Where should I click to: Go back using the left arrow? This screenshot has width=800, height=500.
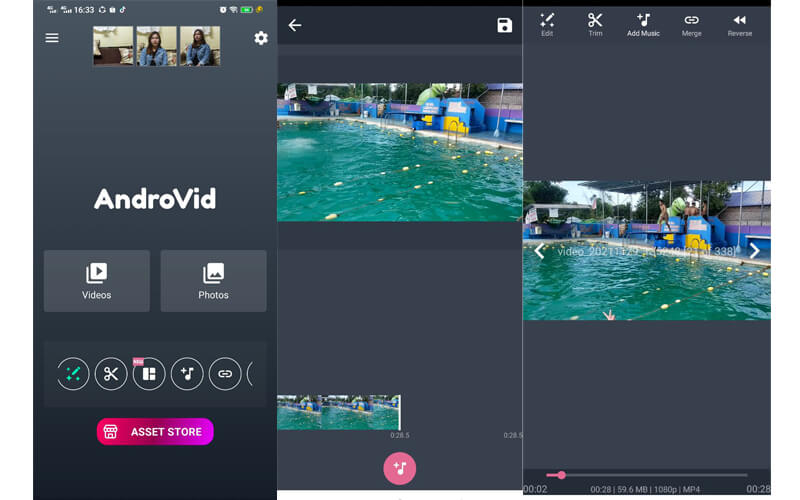[295, 25]
